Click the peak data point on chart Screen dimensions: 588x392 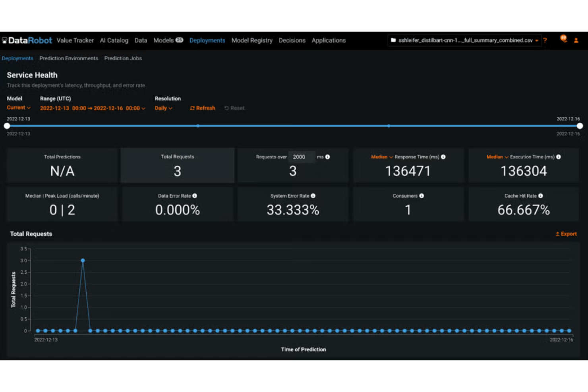point(83,261)
